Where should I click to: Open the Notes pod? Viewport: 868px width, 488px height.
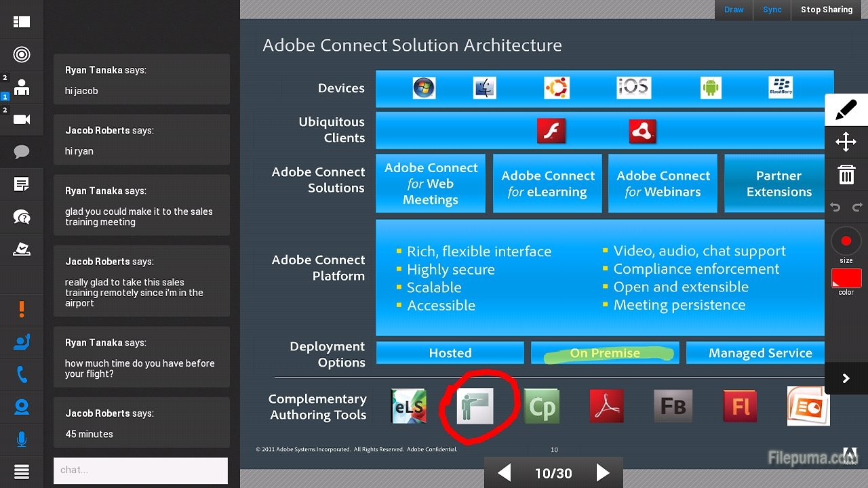[22, 184]
